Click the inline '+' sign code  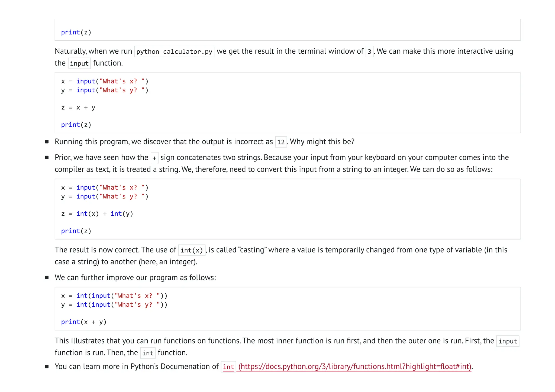(x=154, y=158)
